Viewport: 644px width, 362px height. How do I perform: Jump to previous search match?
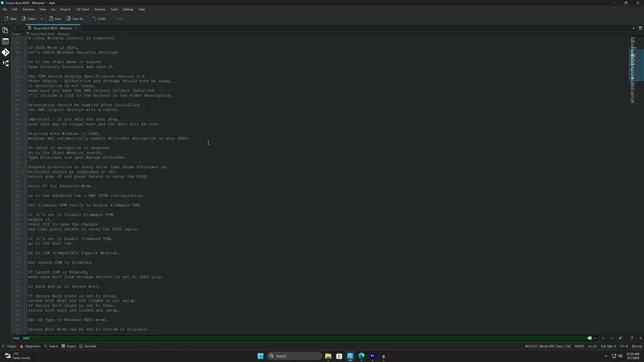611,338
